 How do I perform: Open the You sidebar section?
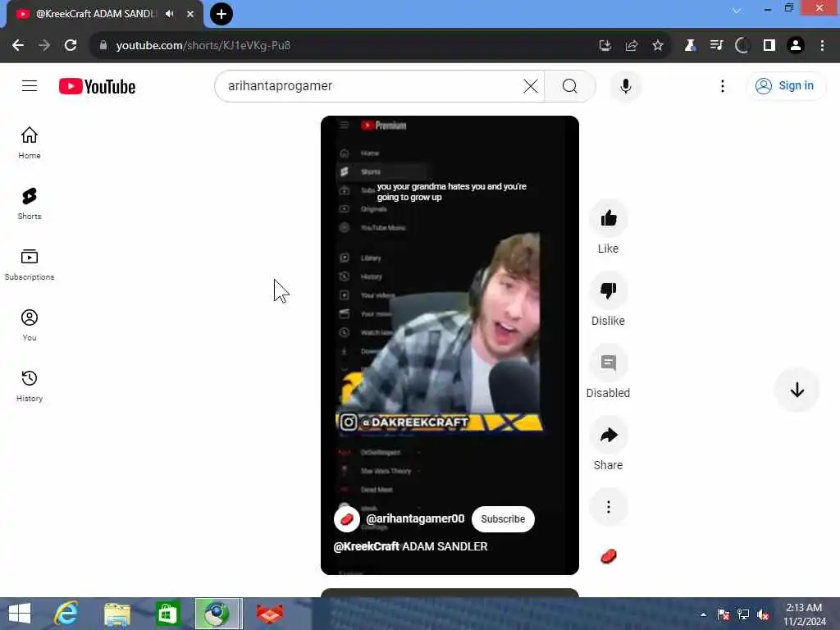click(30, 325)
